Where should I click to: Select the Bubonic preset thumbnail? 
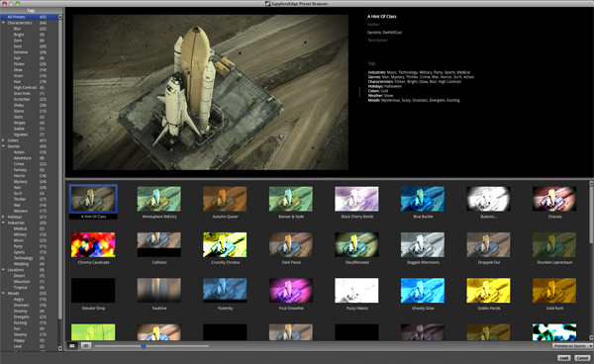pyautogui.click(x=489, y=199)
